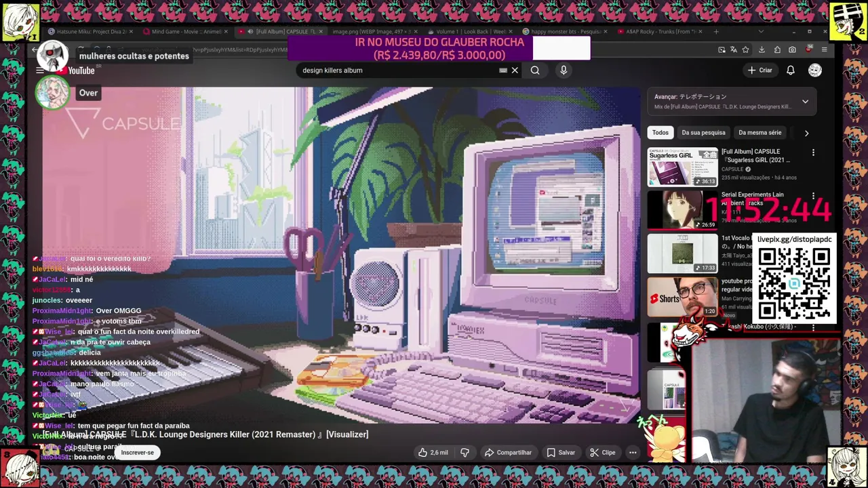868x488 pixels.
Task: Subscribe with the Inscrever-se button
Action: (x=138, y=453)
